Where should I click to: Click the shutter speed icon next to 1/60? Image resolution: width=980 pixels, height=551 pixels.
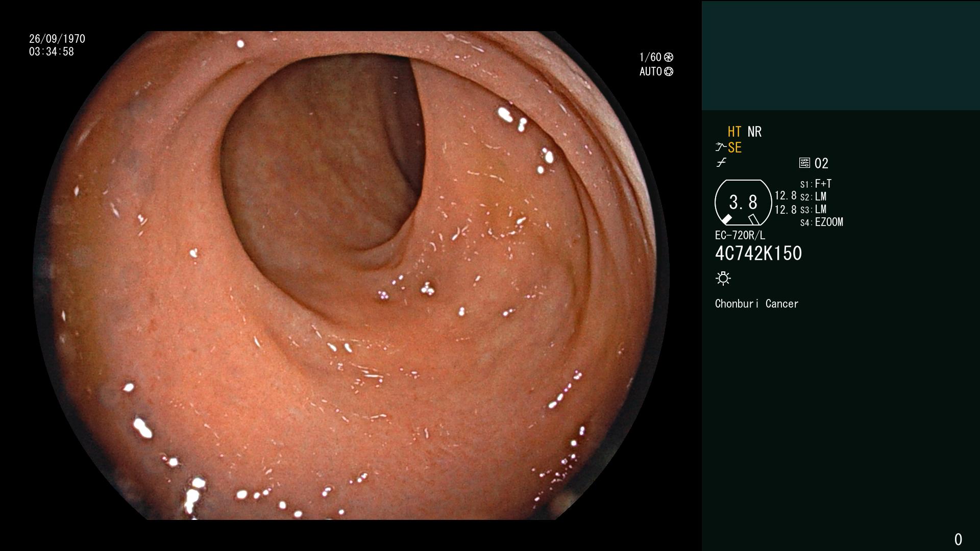coord(669,57)
